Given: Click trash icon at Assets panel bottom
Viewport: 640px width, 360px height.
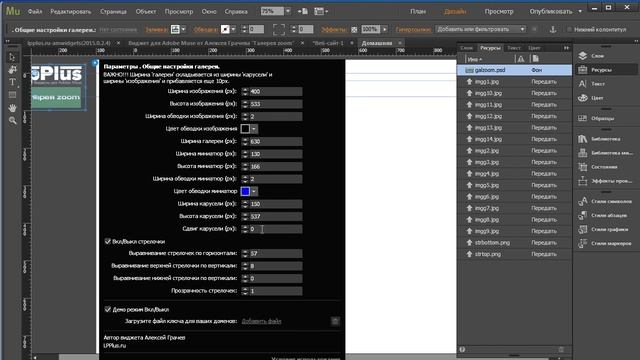Looking at the screenshot, I should [561, 349].
